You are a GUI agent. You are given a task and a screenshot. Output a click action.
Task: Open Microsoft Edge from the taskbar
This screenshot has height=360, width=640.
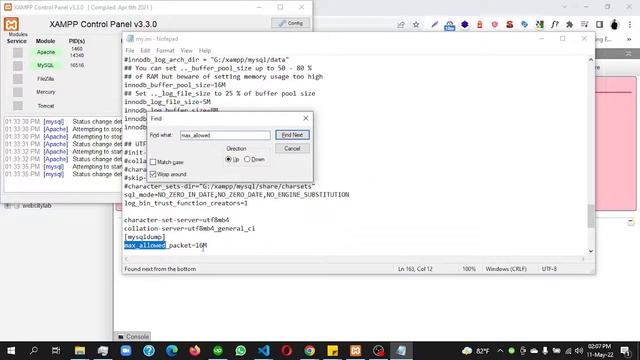pos(172,351)
